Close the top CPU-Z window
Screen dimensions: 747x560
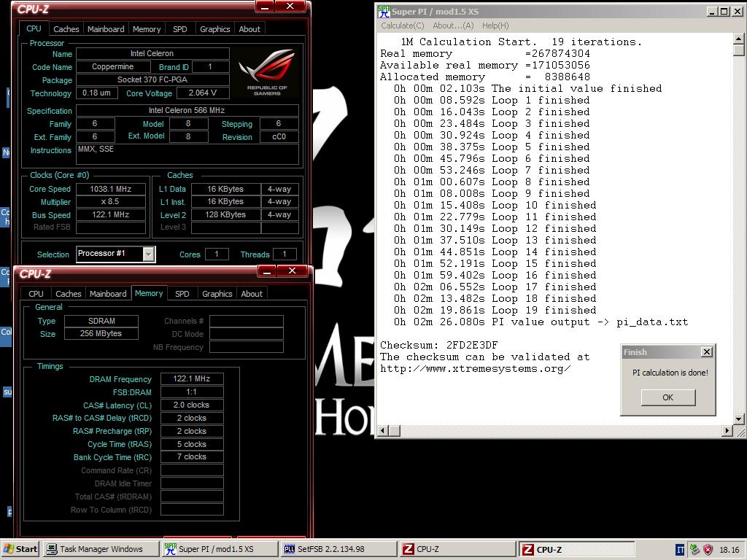pyautogui.click(x=290, y=6)
